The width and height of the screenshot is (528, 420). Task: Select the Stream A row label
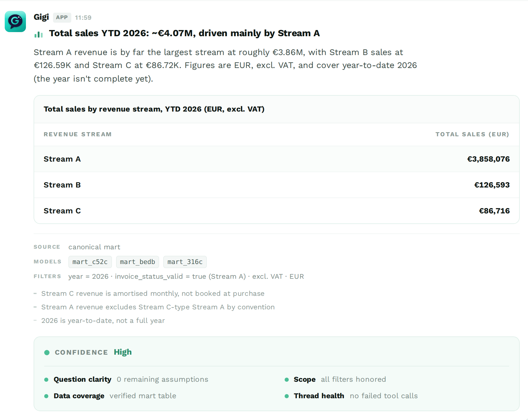tap(62, 159)
